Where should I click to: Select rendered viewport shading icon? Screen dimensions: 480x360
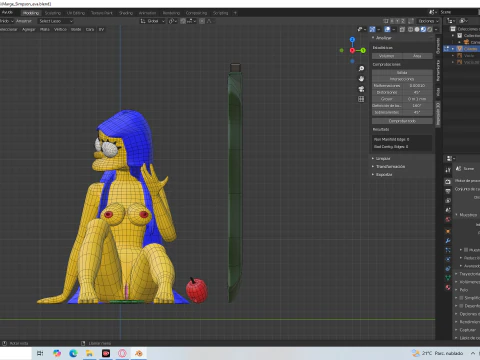[x=430, y=29]
